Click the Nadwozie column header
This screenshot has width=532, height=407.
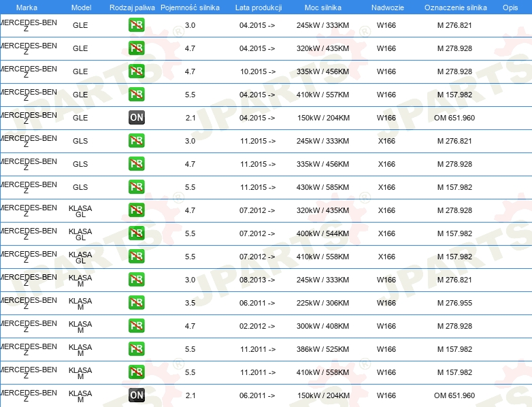tap(388, 7)
